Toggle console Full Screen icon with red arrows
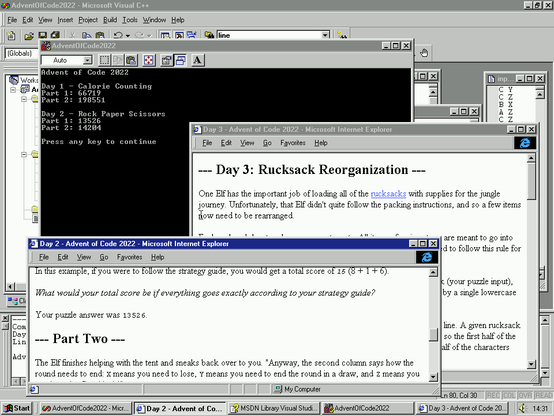The width and height of the screenshot is (554, 416). click(x=149, y=60)
